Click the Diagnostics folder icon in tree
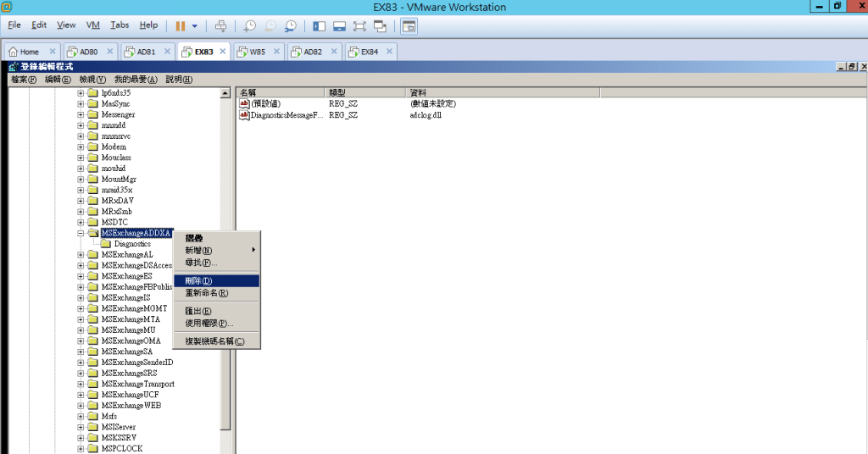The height and width of the screenshot is (454, 868). tap(106, 244)
